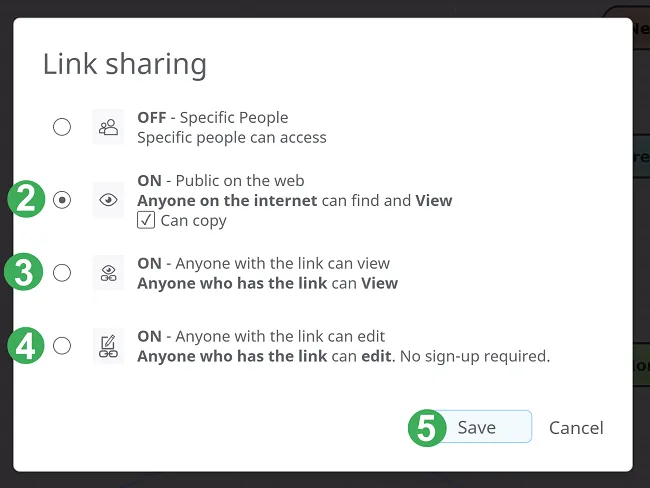Image resolution: width=650 pixels, height=488 pixels.
Task: Click the green number 2 marker
Action: (26, 199)
